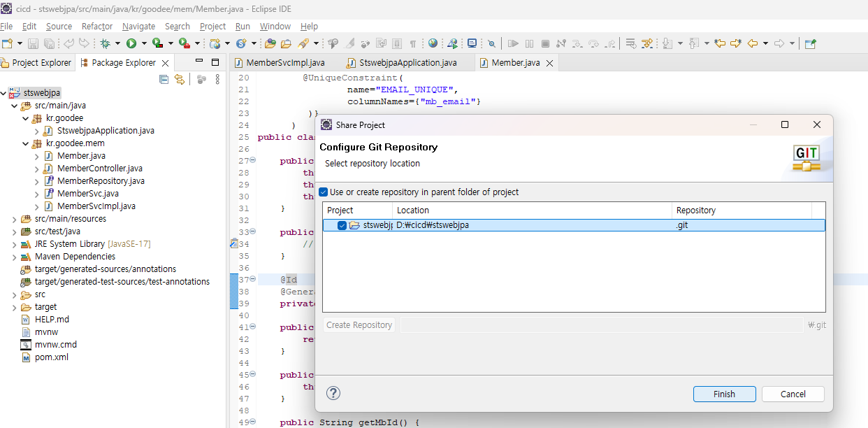The width and height of the screenshot is (868, 428).
Task: Open the Debug button dropdown arrow
Action: (x=117, y=43)
